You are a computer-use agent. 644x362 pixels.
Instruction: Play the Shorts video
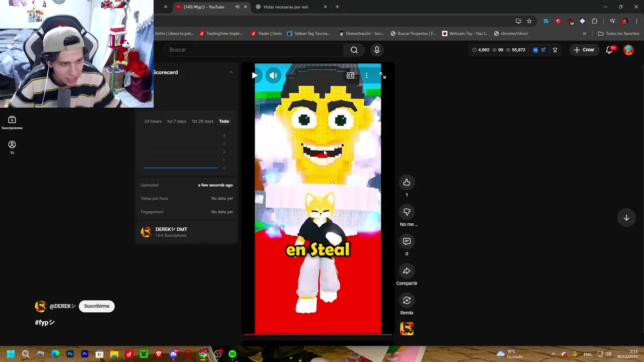[x=255, y=75]
